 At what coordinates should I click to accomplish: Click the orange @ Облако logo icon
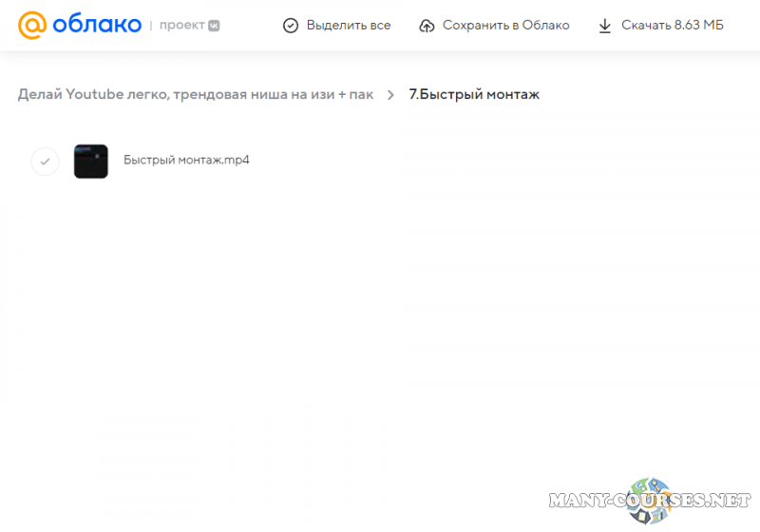point(31,25)
